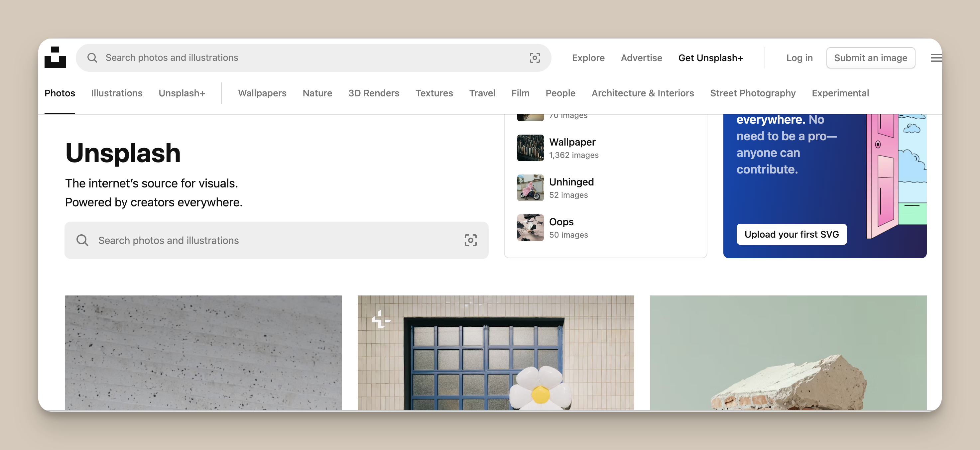
Task: Click the Log in link
Action: (799, 58)
